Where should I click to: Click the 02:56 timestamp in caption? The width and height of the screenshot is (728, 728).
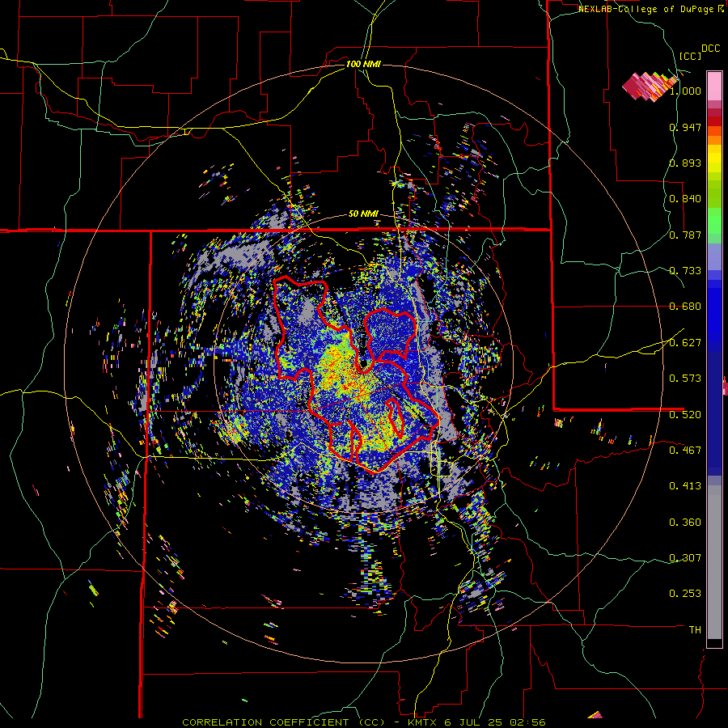[x=529, y=722]
